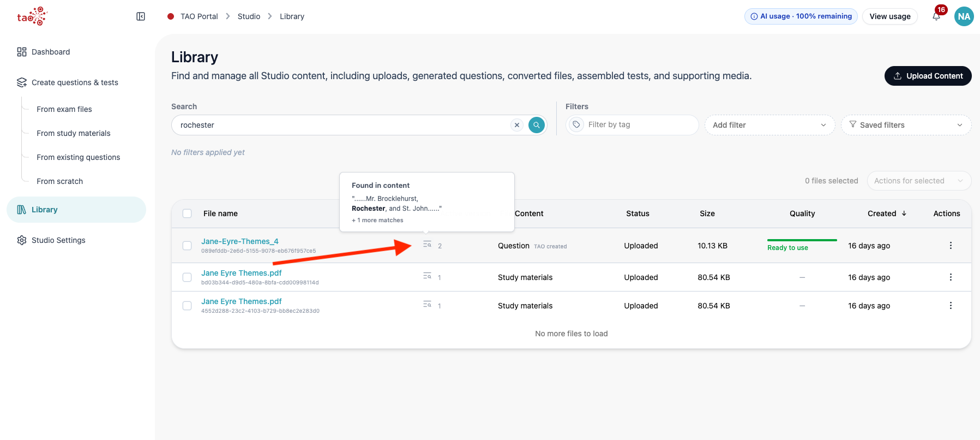The height and width of the screenshot is (440, 980).
Task: Toggle the select-all files checkbox
Action: click(187, 213)
